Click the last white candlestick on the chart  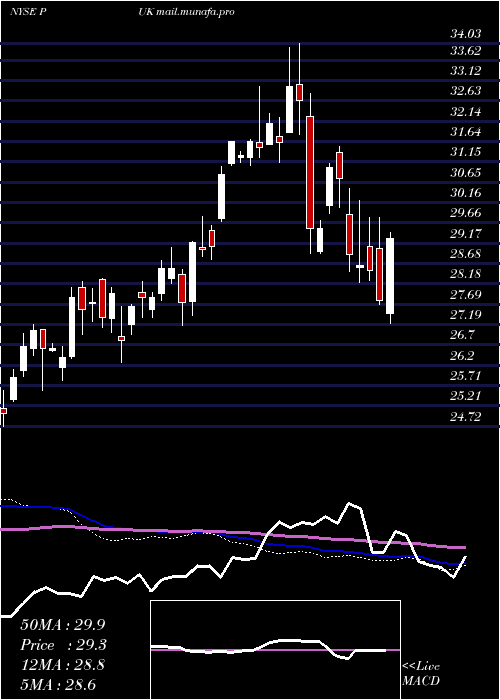(x=390, y=276)
